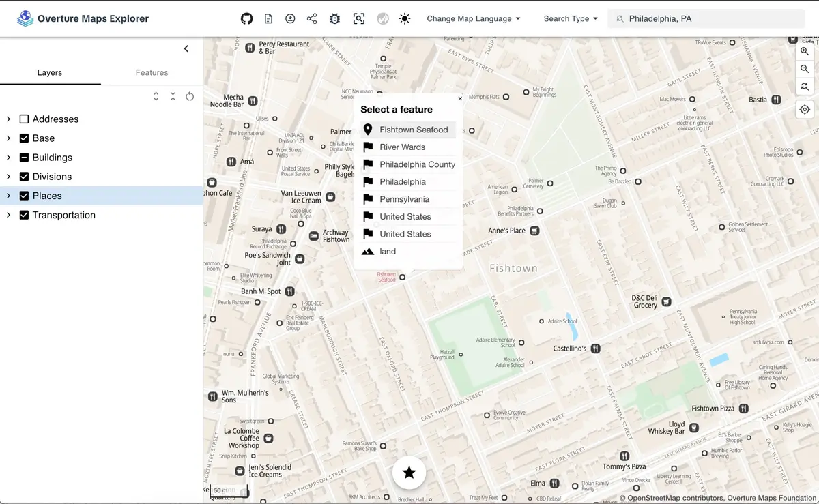This screenshot has height=504, width=819.
Task: Click the download data icon
Action: 290,18
